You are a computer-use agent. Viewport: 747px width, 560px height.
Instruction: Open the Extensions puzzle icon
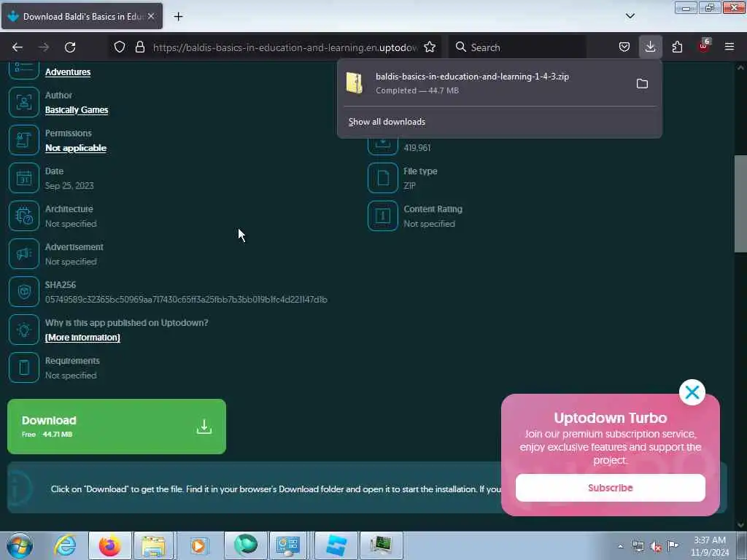[x=677, y=47]
